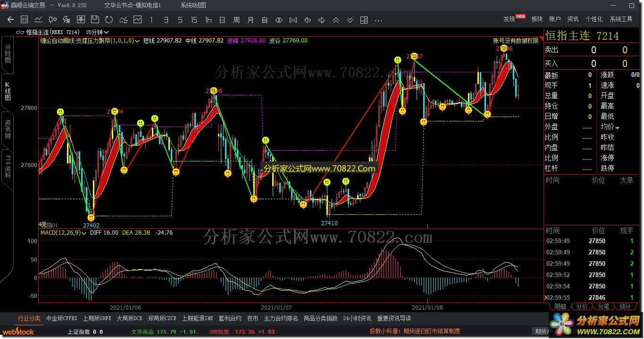Select the candlestick K-line chart icon

(52, 20)
